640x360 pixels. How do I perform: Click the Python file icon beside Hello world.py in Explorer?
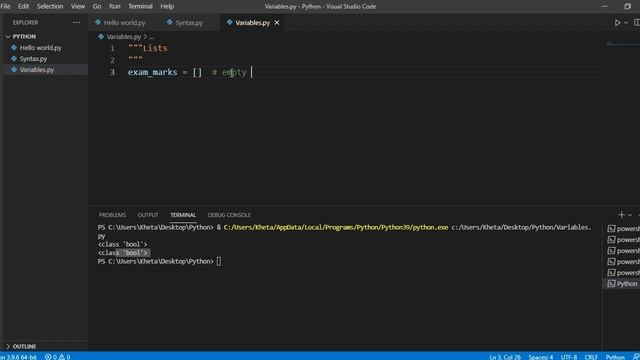click(14, 48)
